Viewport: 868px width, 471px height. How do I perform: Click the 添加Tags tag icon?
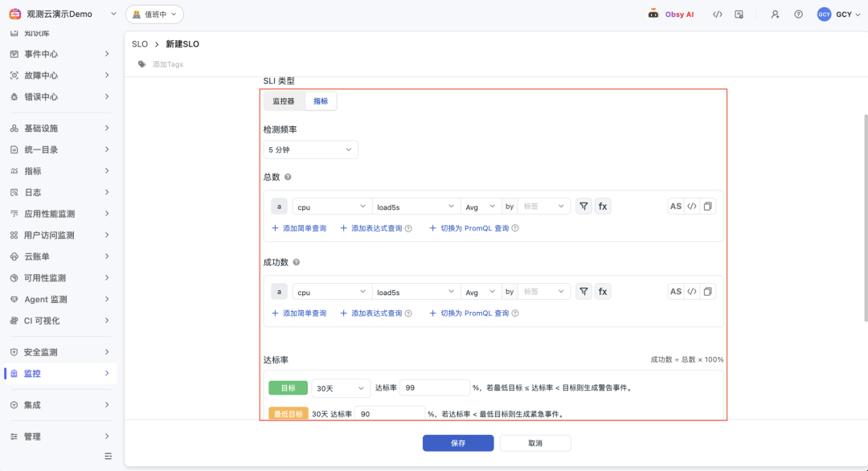click(x=142, y=64)
